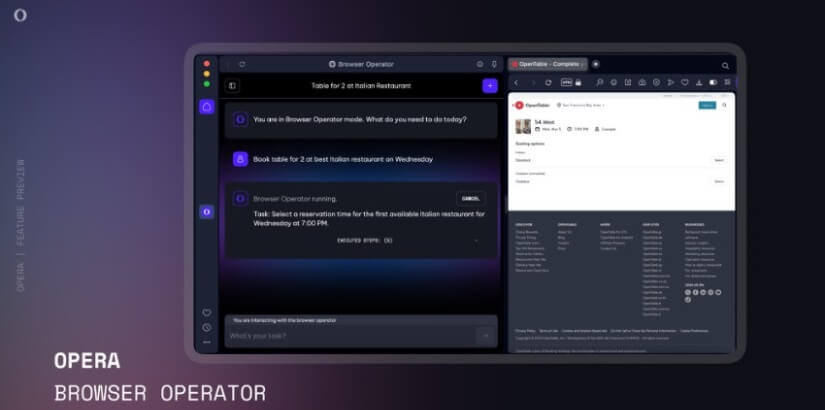Click the Opera icon in the left sidebar
Screen dimensions: 825x410
[207, 212]
